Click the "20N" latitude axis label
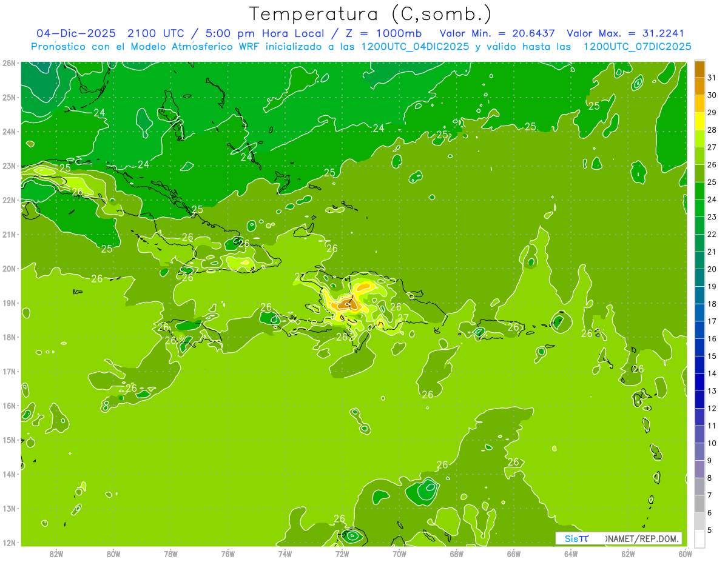The width and height of the screenshot is (728, 562). coord(8,269)
